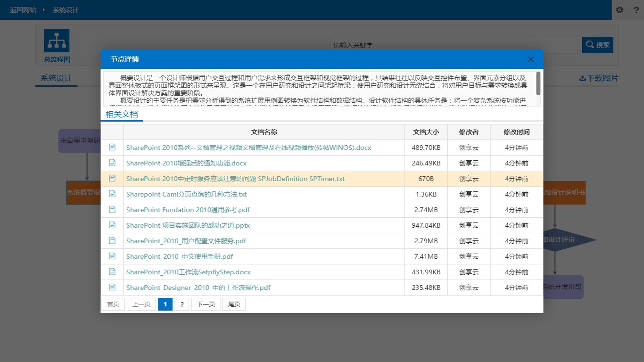Click the 系统开发阶段 flowchart node

(x=563, y=287)
